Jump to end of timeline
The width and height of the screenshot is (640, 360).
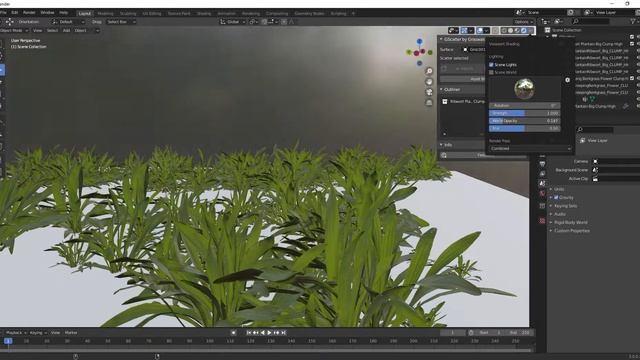[x=283, y=333]
